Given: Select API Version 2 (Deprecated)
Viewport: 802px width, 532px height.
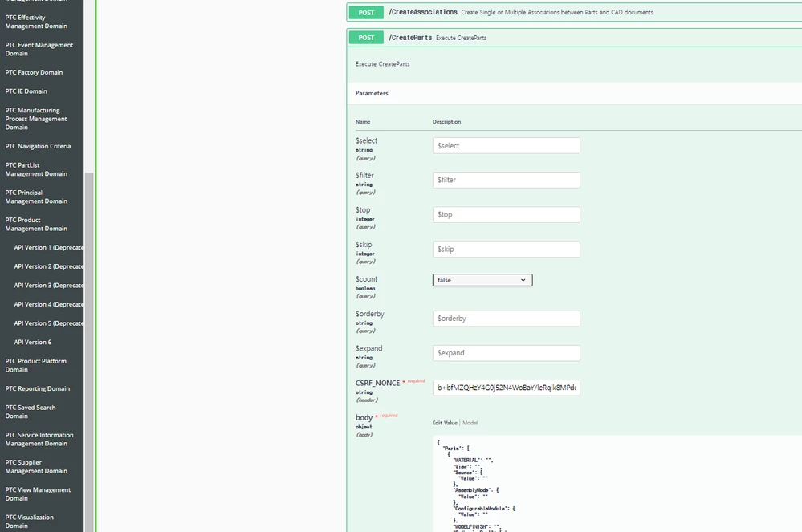Looking at the screenshot, I should [49, 266].
